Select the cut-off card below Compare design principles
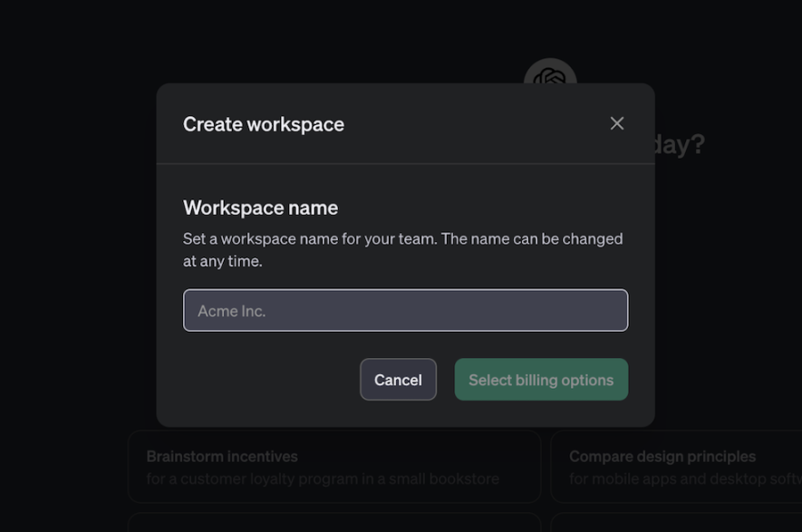This screenshot has width=802, height=532. [x=675, y=523]
